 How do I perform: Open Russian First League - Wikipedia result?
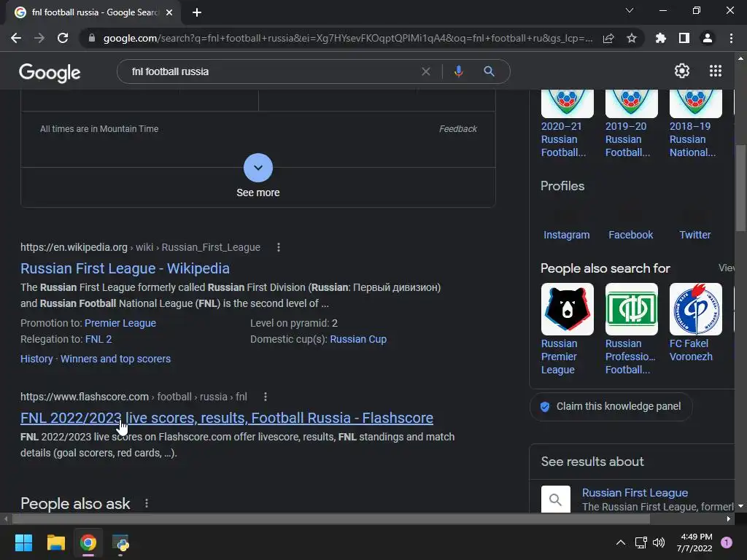pos(125,268)
